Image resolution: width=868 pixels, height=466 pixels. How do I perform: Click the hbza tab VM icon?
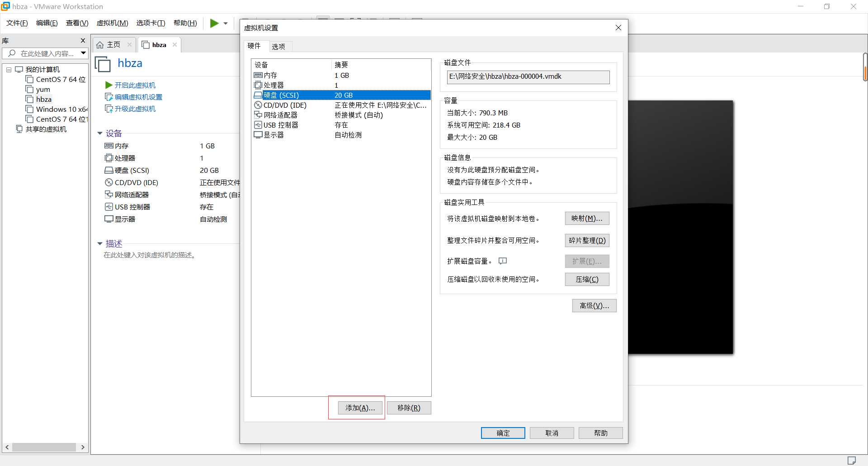coord(146,45)
